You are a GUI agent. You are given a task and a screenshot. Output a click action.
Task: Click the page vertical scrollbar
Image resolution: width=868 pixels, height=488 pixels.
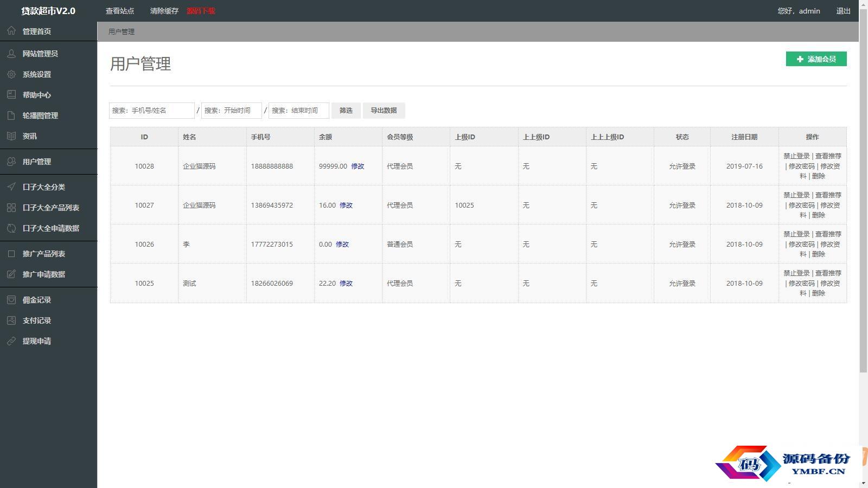[864, 190]
